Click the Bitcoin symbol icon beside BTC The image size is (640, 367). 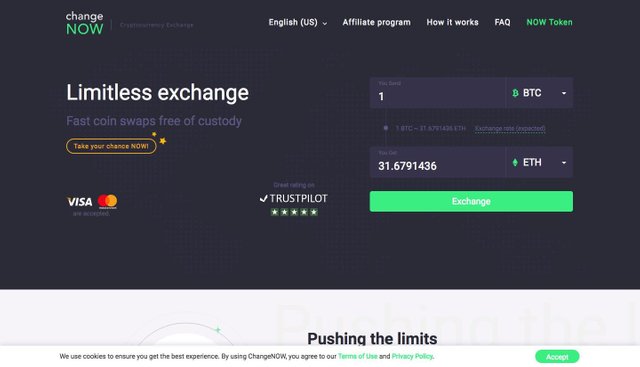[x=515, y=93]
